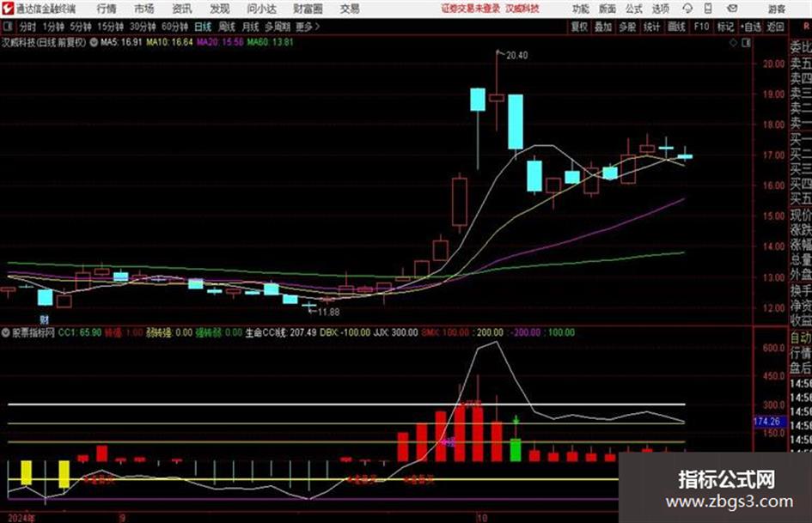812x523 pixels.
Task: Open the mail envelope icon
Action: 732,9
